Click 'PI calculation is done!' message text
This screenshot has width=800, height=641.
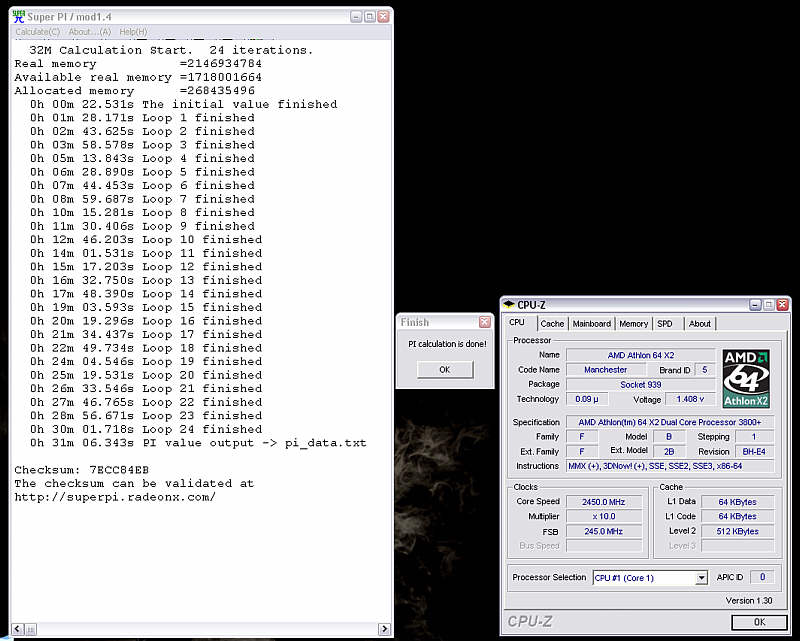(447, 344)
